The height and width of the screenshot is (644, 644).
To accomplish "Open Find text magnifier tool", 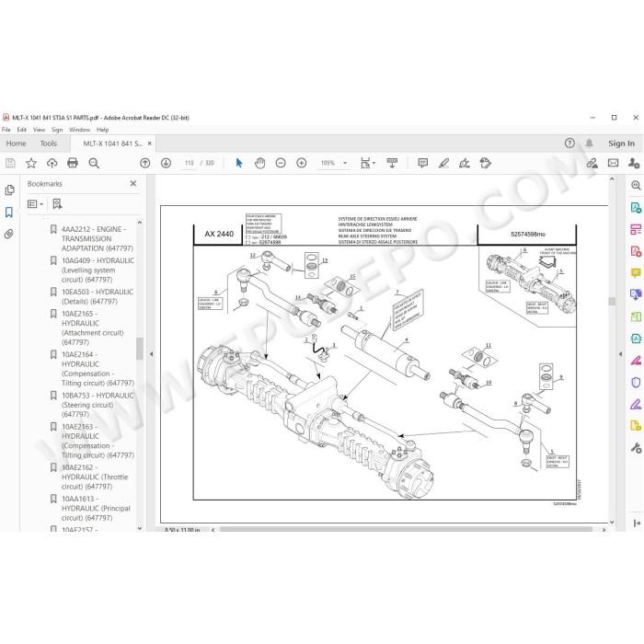I will [94, 163].
